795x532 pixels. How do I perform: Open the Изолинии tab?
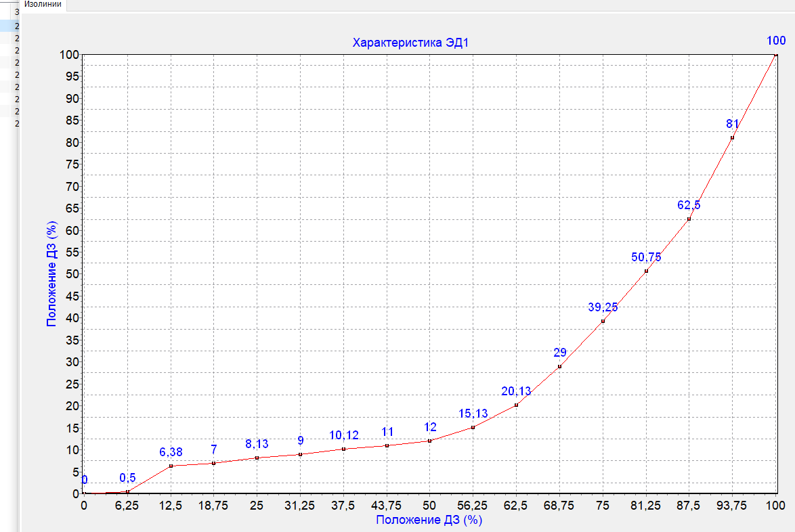tap(43, 5)
